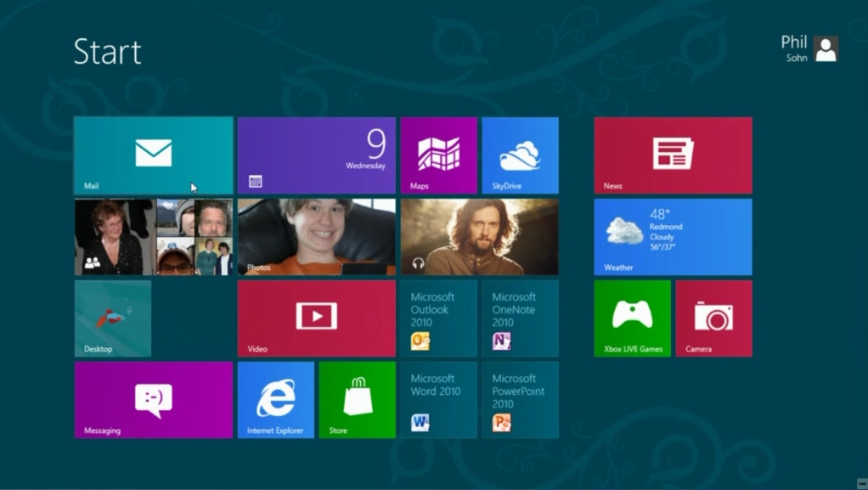Open the Store tile

click(357, 399)
